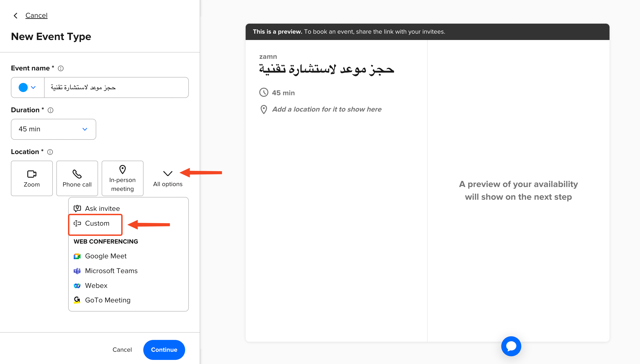Select the Zoom location option

tap(32, 178)
